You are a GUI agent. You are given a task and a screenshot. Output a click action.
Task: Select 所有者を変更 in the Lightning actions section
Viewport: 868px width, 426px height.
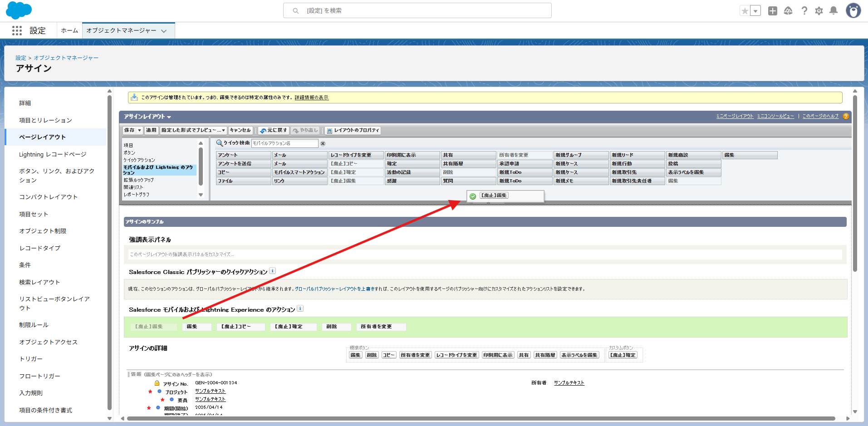pos(381,327)
